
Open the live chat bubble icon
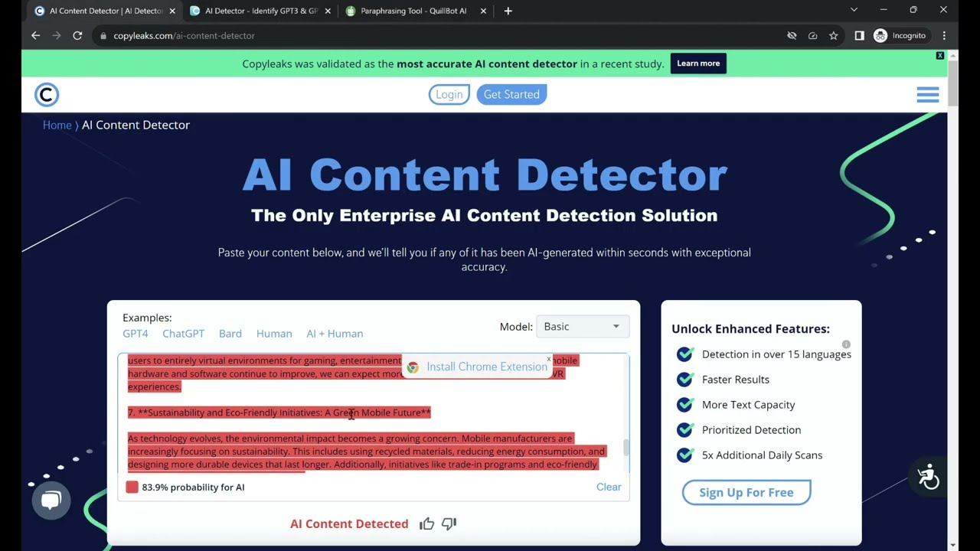click(x=51, y=501)
